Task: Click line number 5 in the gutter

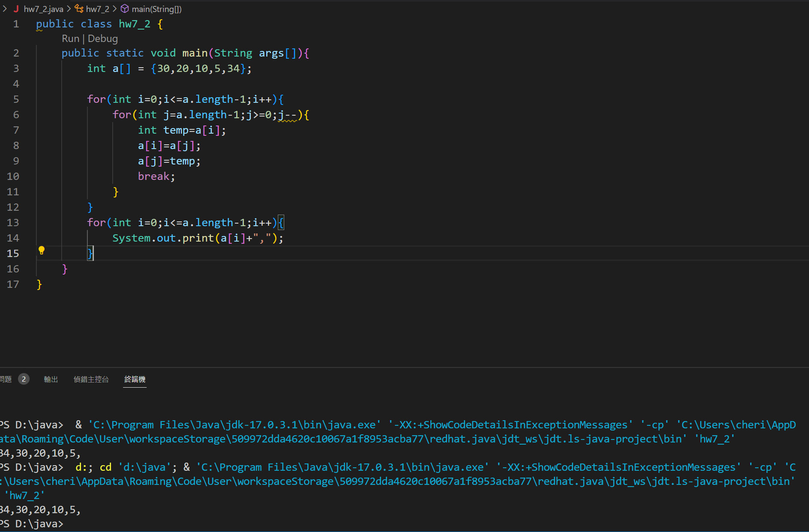Action: coord(16,99)
